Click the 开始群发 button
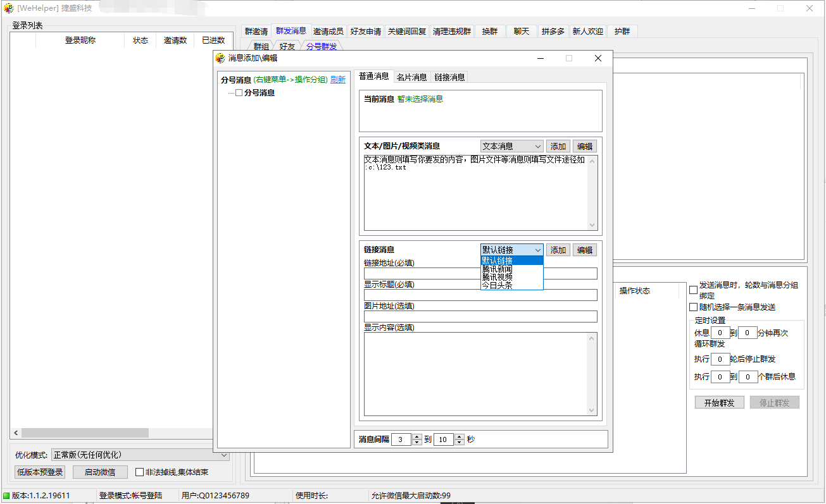Screen dimensions: 826x504 [718, 403]
